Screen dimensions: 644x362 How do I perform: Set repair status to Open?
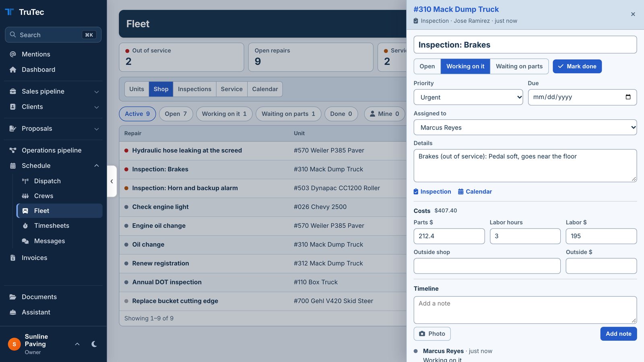coord(427,66)
